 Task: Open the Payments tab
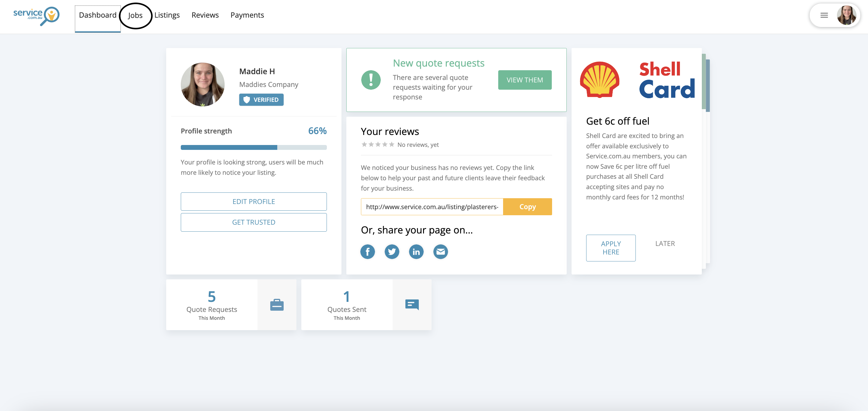(x=247, y=15)
